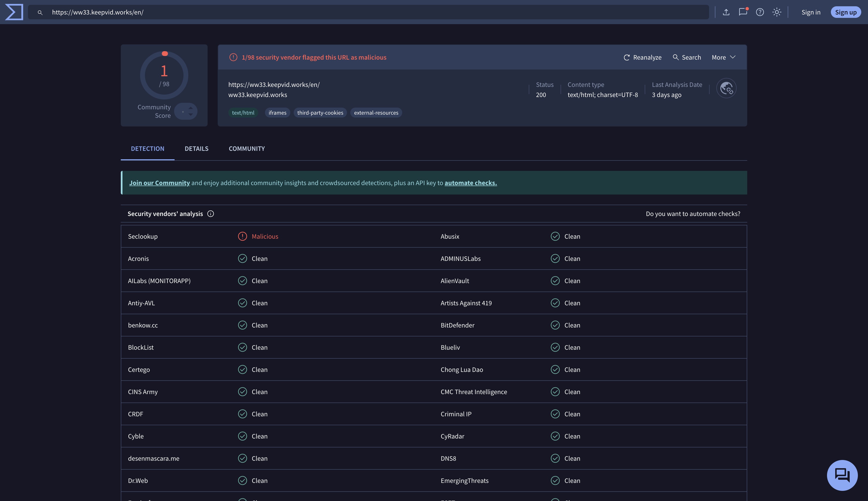The height and width of the screenshot is (501, 868).
Task: Click the clean checkmark icon for CyRadar
Action: pos(555,436)
